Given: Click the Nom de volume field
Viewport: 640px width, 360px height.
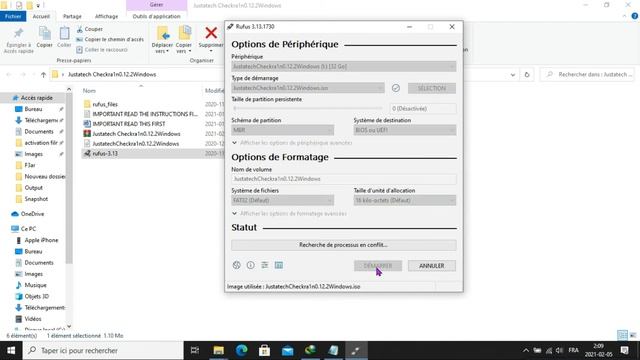Looking at the screenshot, I should (x=344, y=179).
